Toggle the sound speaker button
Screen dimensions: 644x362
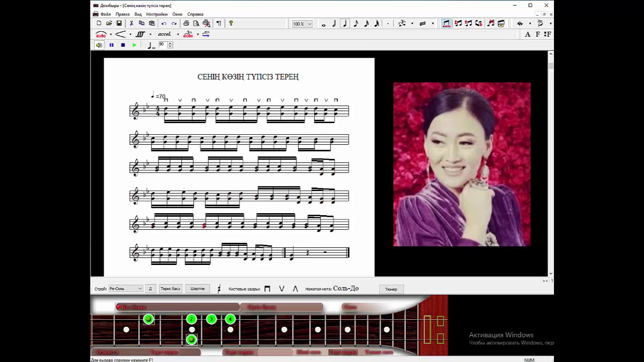(x=99, y=45)
